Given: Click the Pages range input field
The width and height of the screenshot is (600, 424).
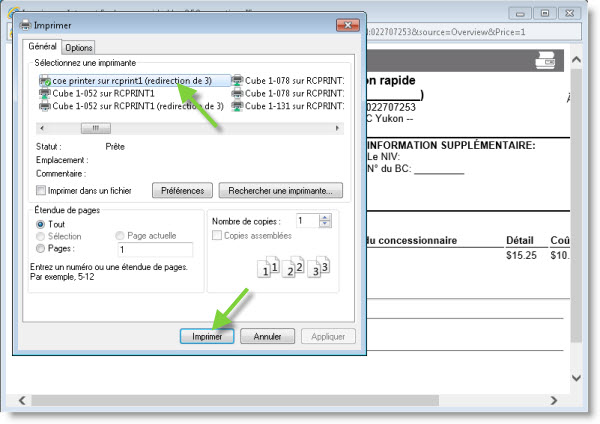Looking at the screenshot, I should 155,250.
